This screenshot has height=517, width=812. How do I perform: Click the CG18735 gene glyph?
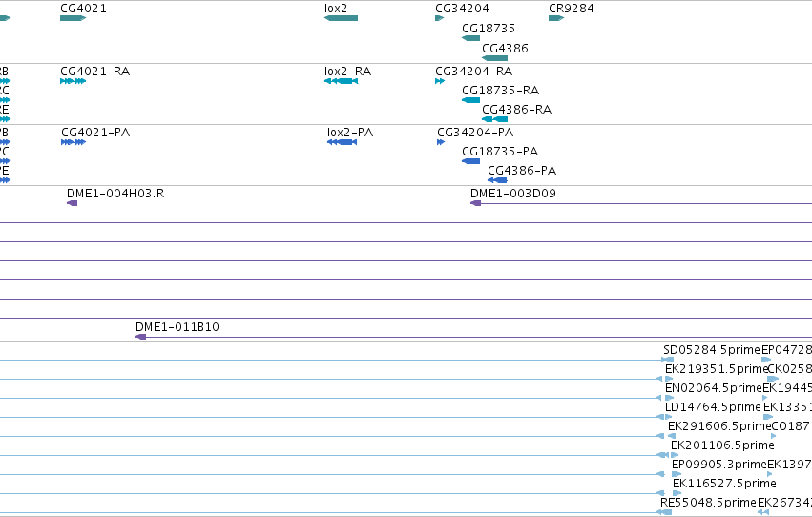coord(470,38)
